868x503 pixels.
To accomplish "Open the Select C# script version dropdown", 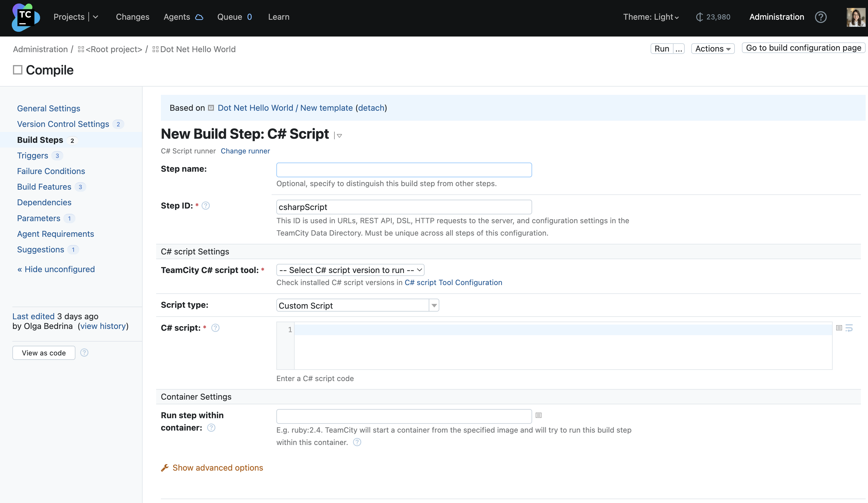I will tap(350, 270).
